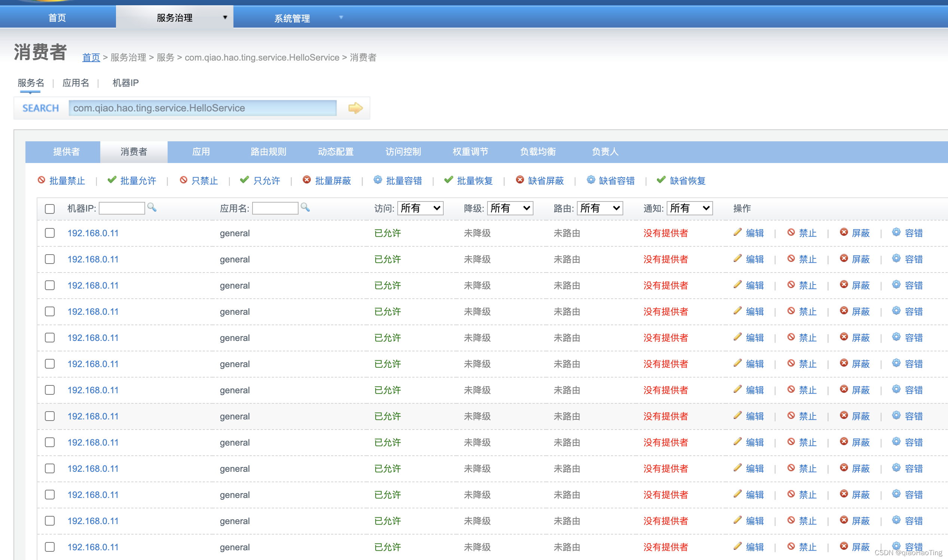
Task: Click 已允许 status in first row
Action: [387, 233]
